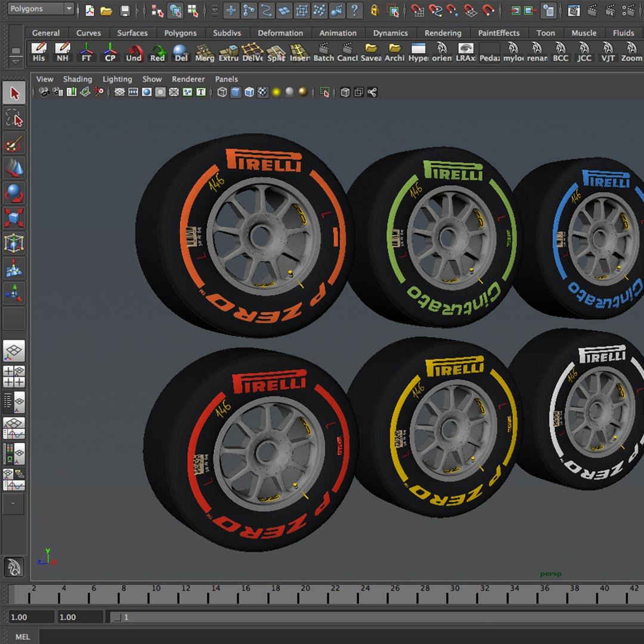Open the View panel menu
This screenshot has width=644, height=644.
[44, 79]
